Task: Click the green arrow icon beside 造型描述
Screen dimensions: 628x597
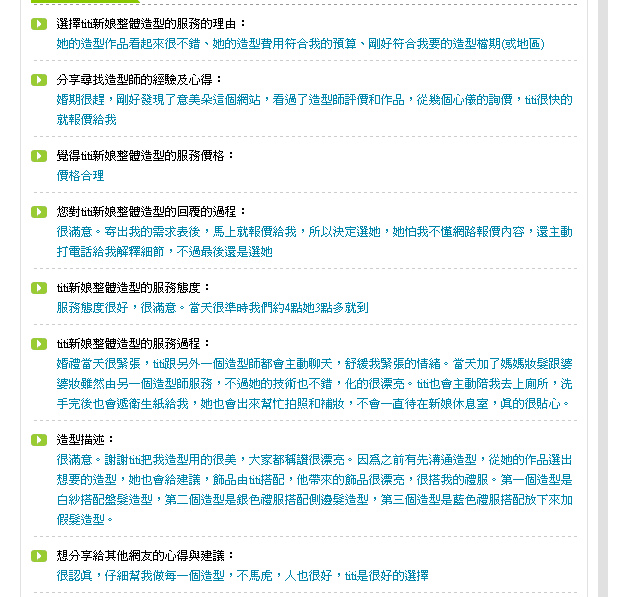Action: 39,440
